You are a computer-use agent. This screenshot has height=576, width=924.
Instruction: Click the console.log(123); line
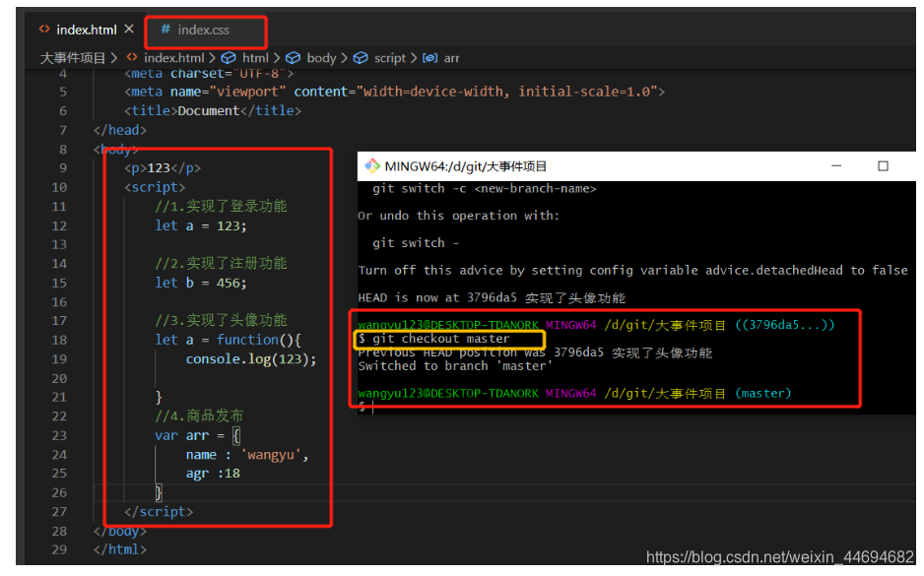point(251,358)
